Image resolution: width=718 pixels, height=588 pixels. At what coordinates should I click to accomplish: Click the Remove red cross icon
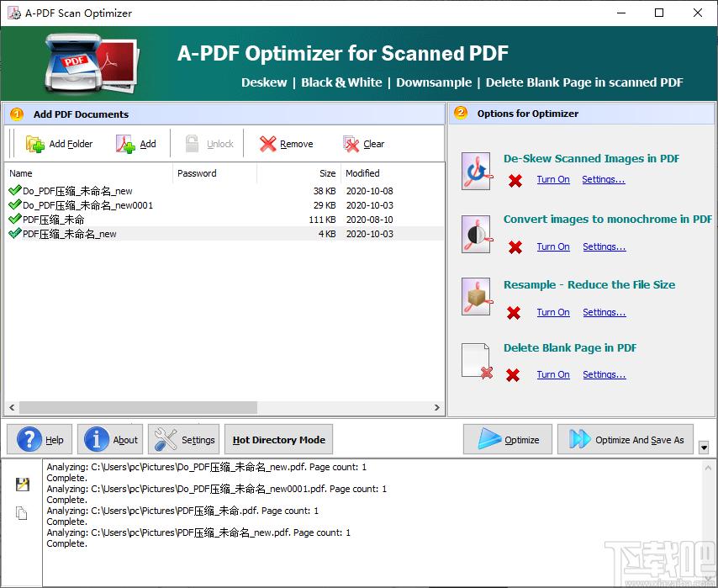click(x=268, y=144)
